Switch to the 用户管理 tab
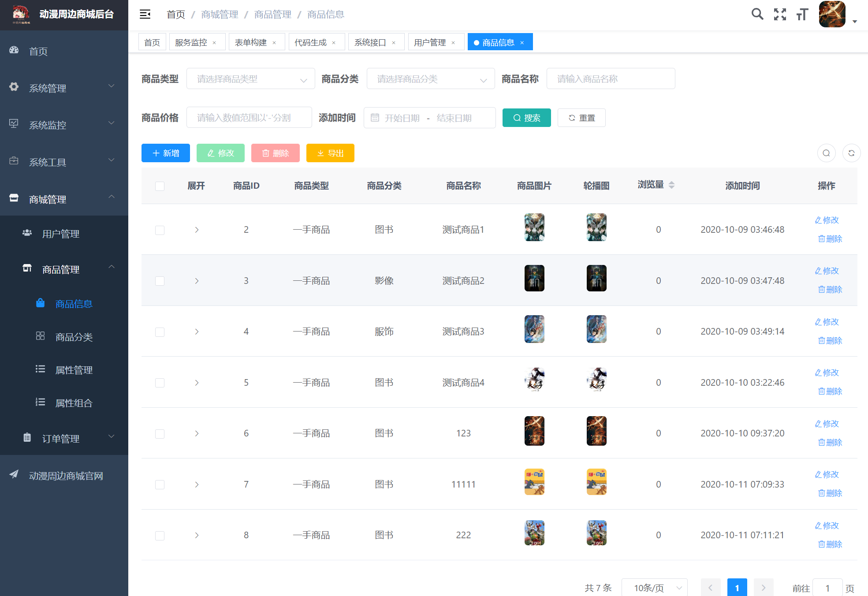 point(430,42)
